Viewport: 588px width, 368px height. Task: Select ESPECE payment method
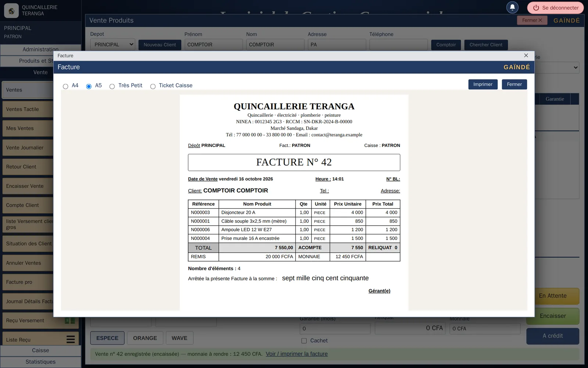107,338
